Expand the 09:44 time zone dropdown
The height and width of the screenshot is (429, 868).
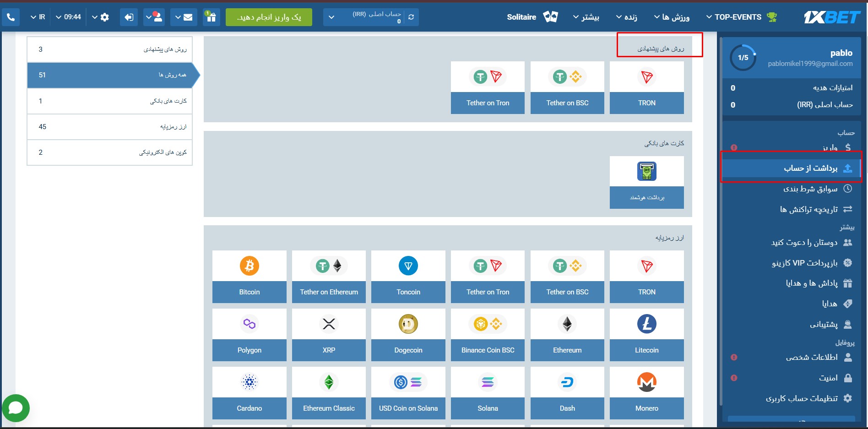pos(68,17)
